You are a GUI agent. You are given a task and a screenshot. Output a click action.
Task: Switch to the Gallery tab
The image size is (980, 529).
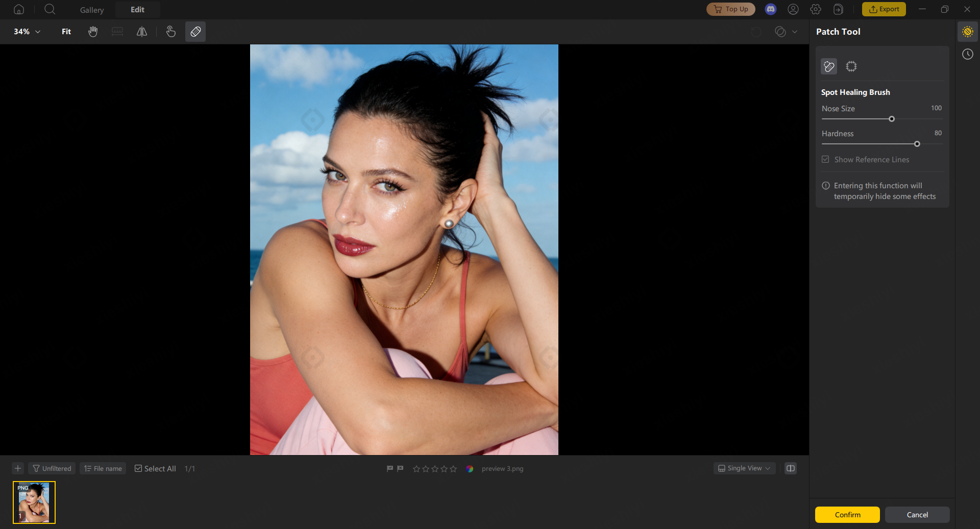click(x=92, y=10)
